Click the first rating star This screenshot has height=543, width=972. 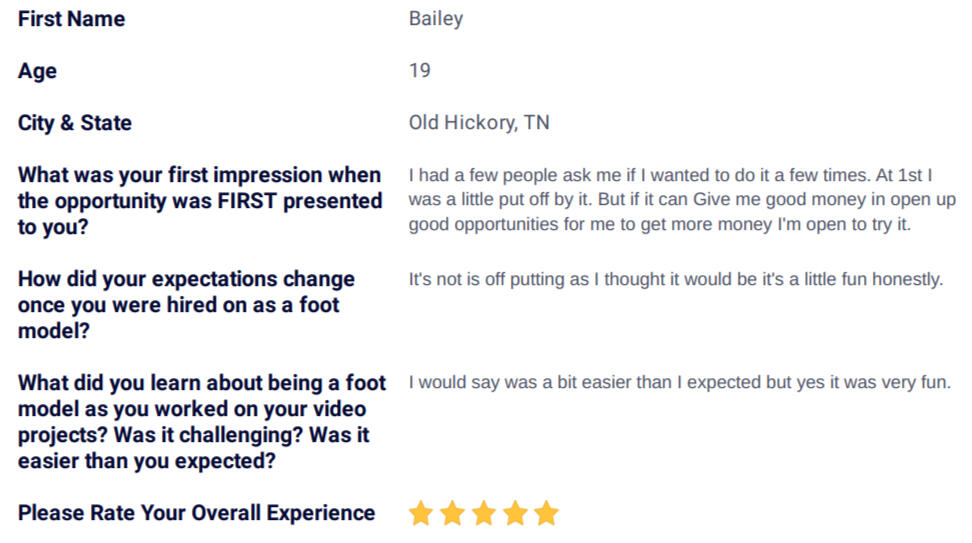pyautogui.click(x=421, y=513)
